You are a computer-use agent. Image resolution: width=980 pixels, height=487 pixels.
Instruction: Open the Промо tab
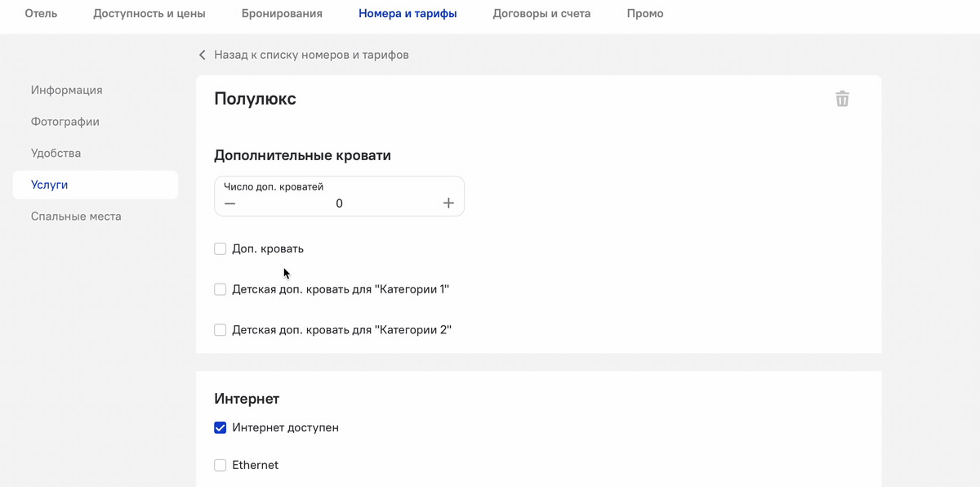[645, 13]
